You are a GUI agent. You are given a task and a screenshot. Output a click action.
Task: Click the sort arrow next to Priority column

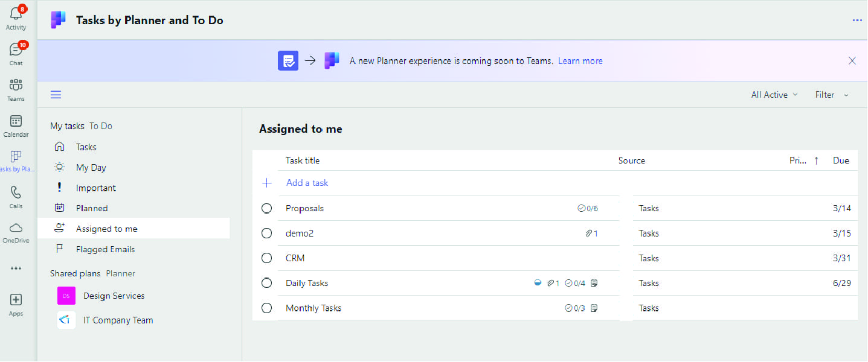[x=817, y=160]
